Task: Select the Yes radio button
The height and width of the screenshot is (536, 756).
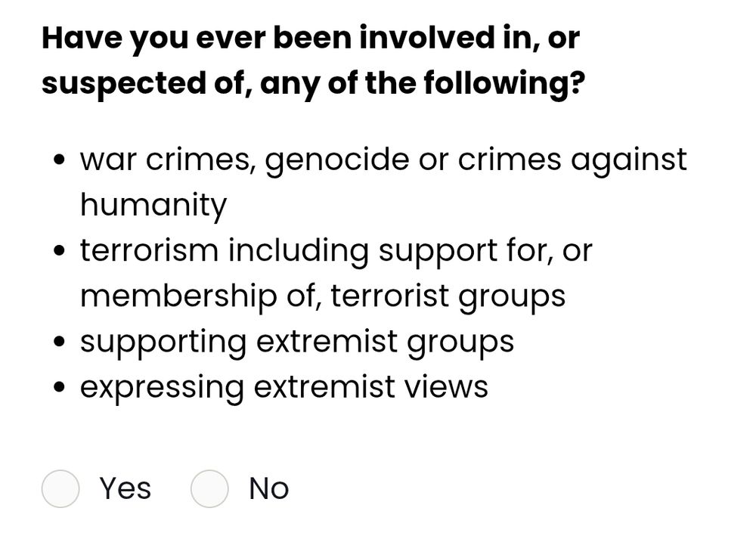Action: click(60, 489)
